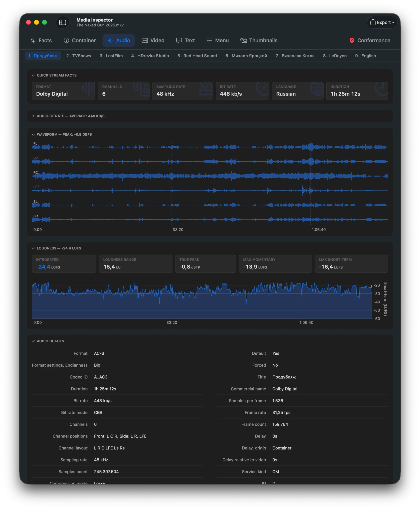Click the Audio waveform tab icon
This screenshot has width=420, height=510.
coord(110,40)
